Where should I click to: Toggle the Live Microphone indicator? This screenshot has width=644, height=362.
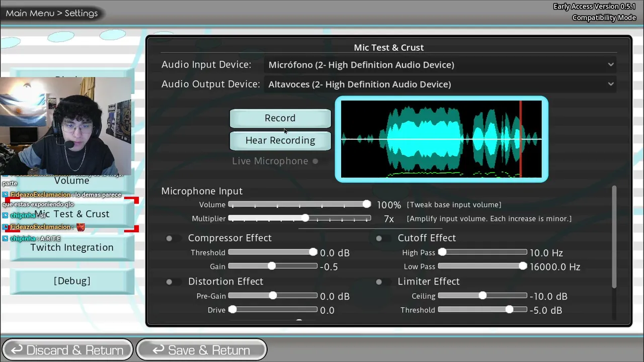coord(315,161)
